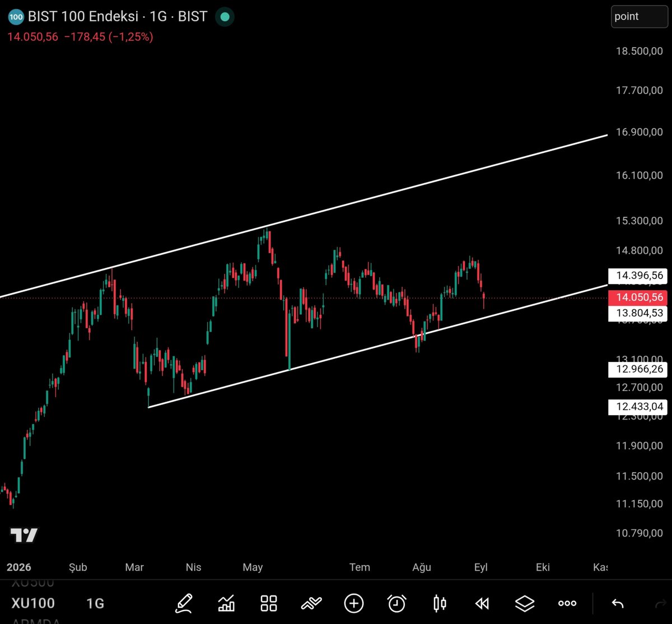
Task: Click the Ağu time axis label
Action: (x=422, y=567)
